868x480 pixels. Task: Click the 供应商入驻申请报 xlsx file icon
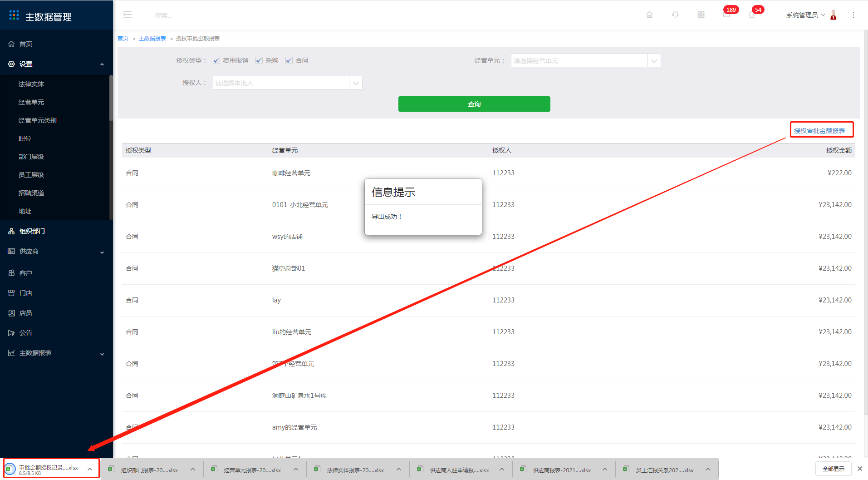click(420, 469)
